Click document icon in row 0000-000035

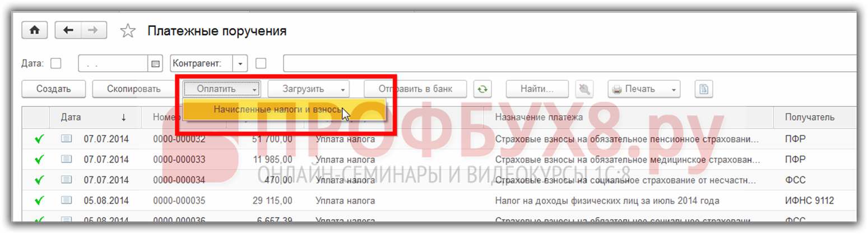coord(67,200)
